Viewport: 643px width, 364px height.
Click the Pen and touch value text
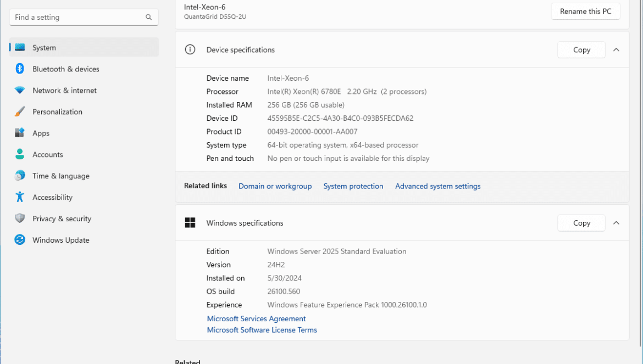click(x=348, y=158)
